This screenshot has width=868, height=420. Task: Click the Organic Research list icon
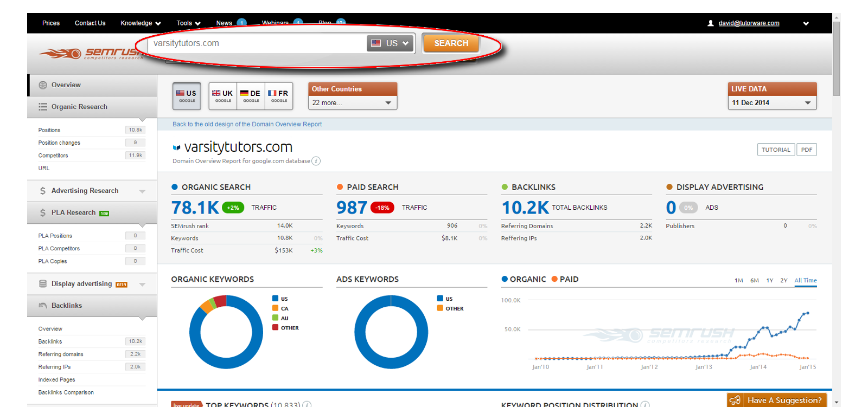pos(43,107)
